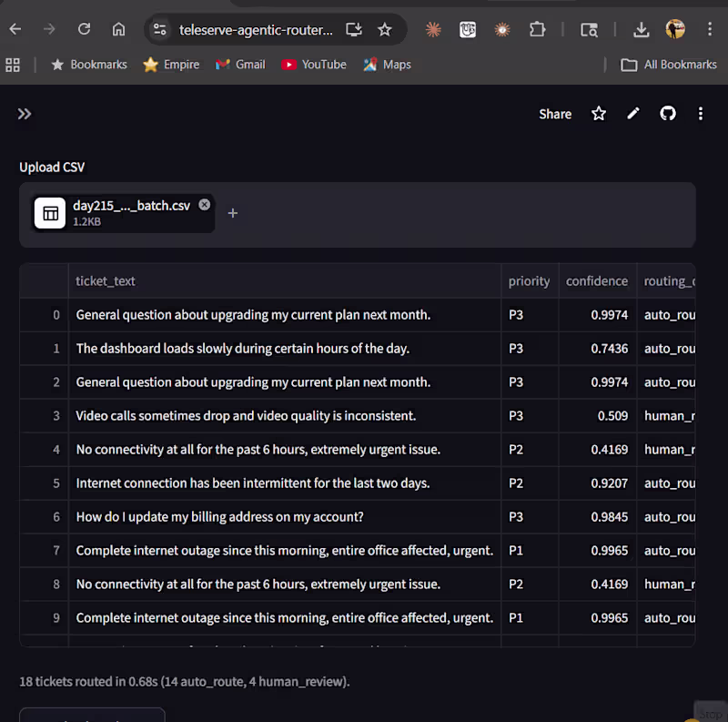
Task: Select the day215_..._batch.csv file name
Action: pos(131,206)
